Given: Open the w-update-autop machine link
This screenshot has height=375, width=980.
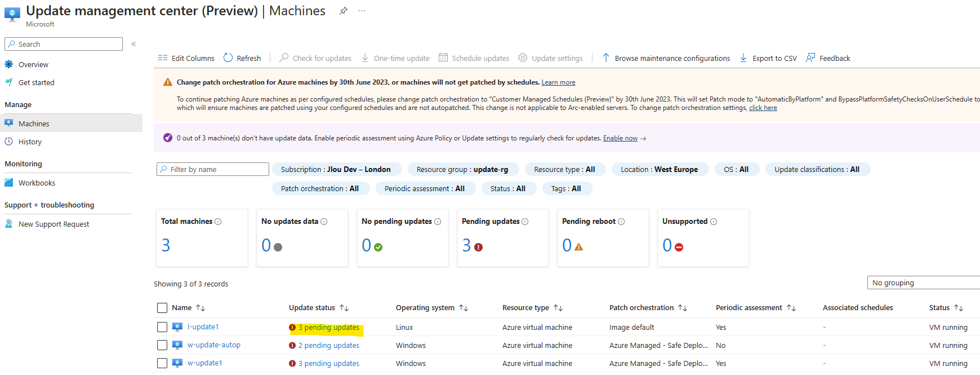Looking at the screenshot, I should [x=213, y=345].
